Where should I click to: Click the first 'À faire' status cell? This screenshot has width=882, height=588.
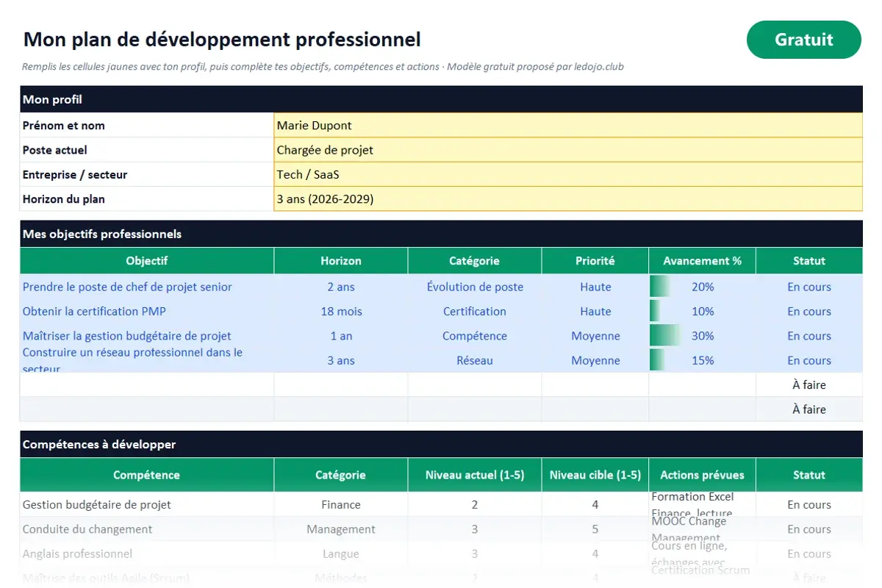pos(809,385)
